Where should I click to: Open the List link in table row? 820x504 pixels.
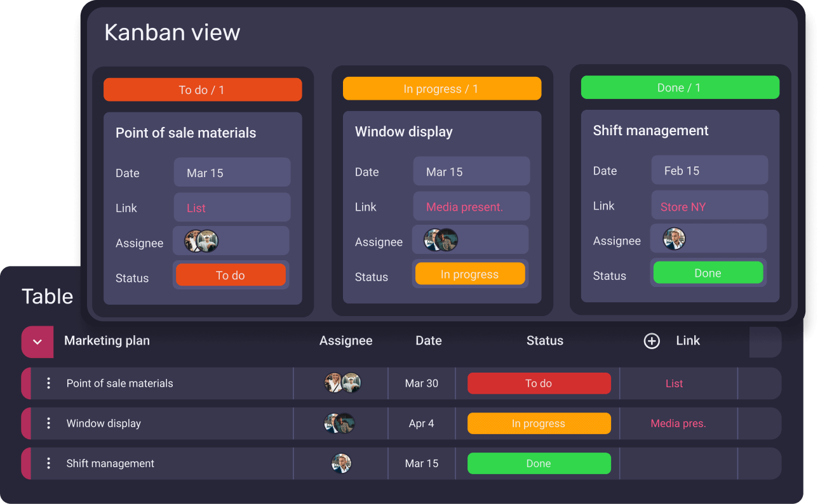674,383
